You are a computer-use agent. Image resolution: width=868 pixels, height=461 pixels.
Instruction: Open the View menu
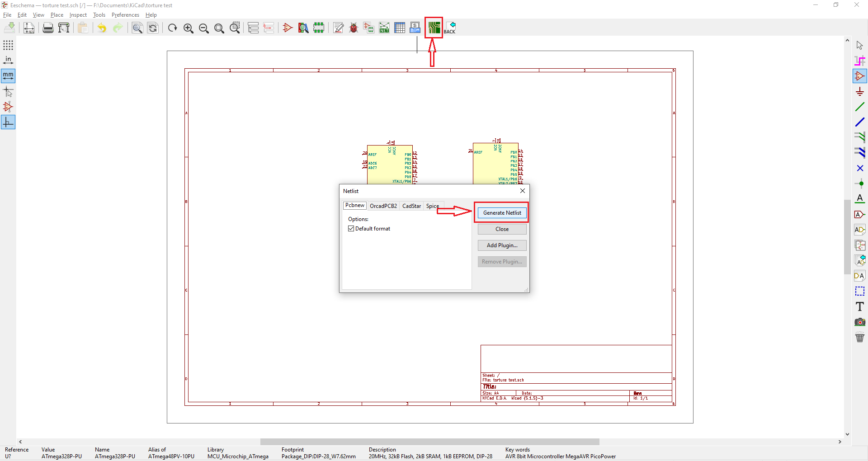pos(38,15)
